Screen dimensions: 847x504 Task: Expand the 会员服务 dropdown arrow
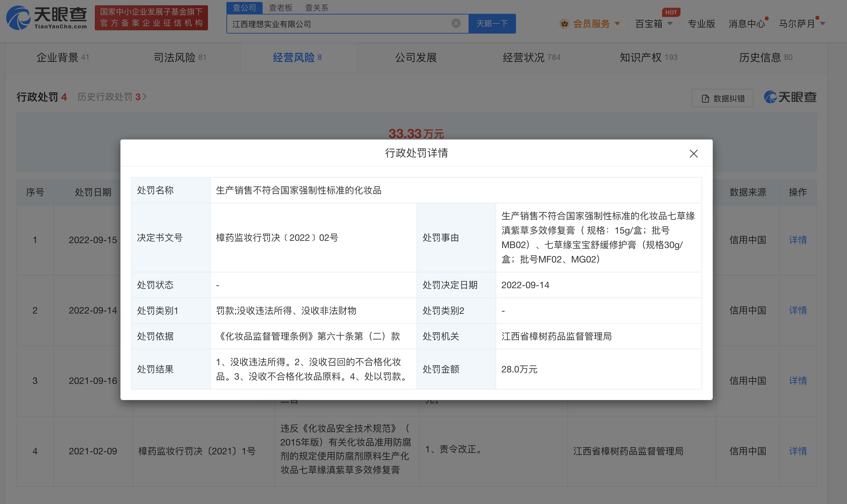[617, 23]
